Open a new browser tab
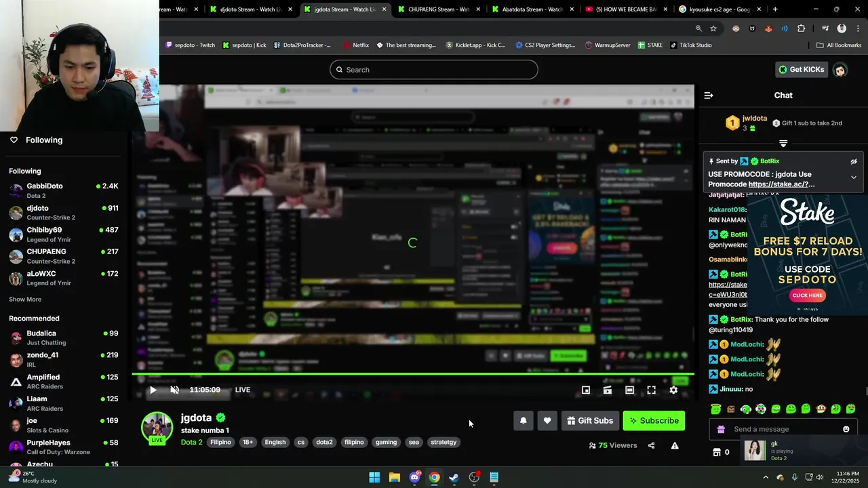The width and height of the screenshot is (868, 488). (775, 9)
